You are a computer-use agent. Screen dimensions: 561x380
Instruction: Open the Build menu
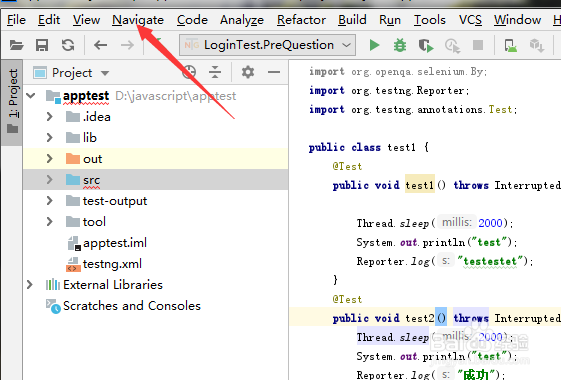click(x=352, y=20)
